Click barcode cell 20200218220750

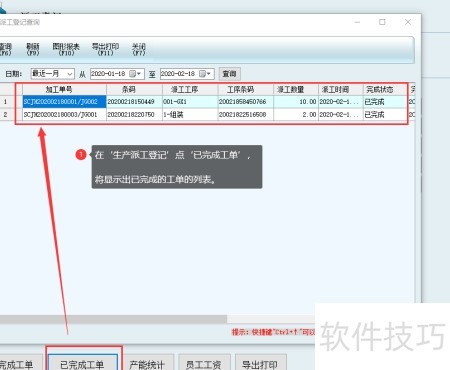[134, 115]
